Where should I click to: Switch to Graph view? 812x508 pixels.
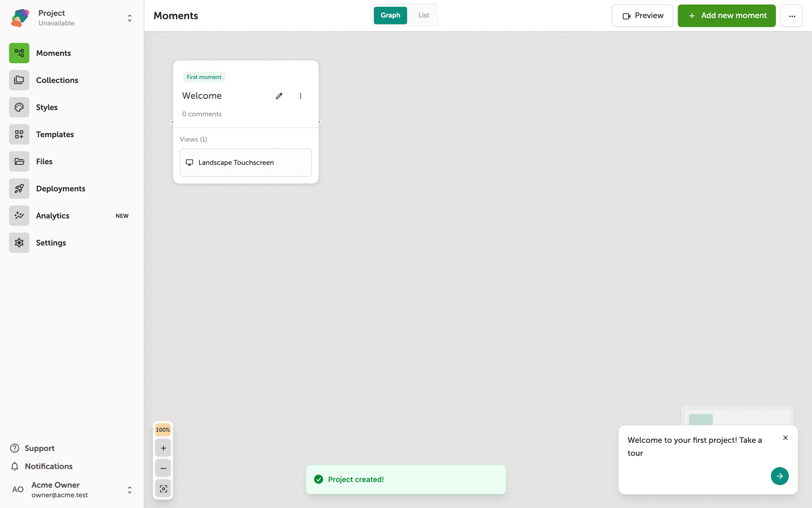coord(390,16)
